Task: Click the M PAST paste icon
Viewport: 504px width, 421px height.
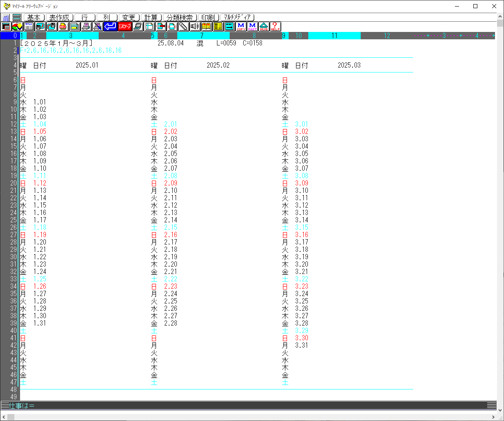Action: coord(252,27)
